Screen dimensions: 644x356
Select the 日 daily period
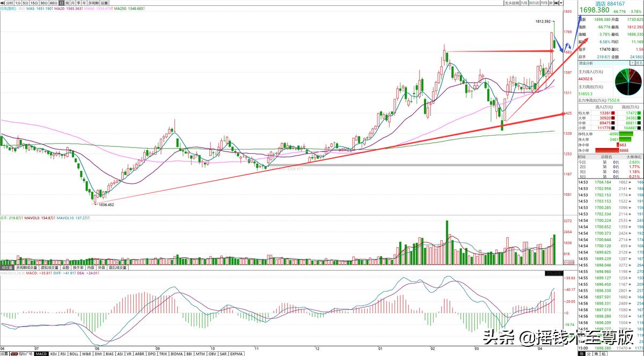[62, 3]
